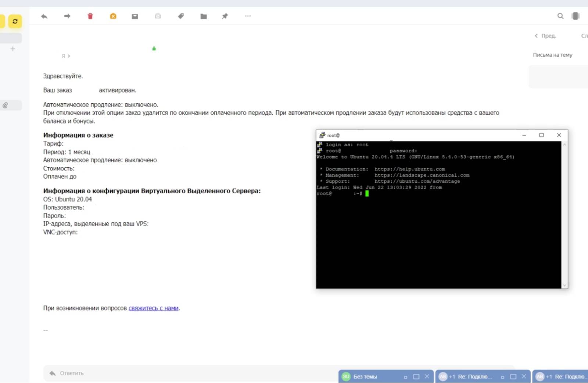The width and height of the screenshot is (588, 383).
Task: Click the "Период: 1 месяц" line
Action: (67, 152)
